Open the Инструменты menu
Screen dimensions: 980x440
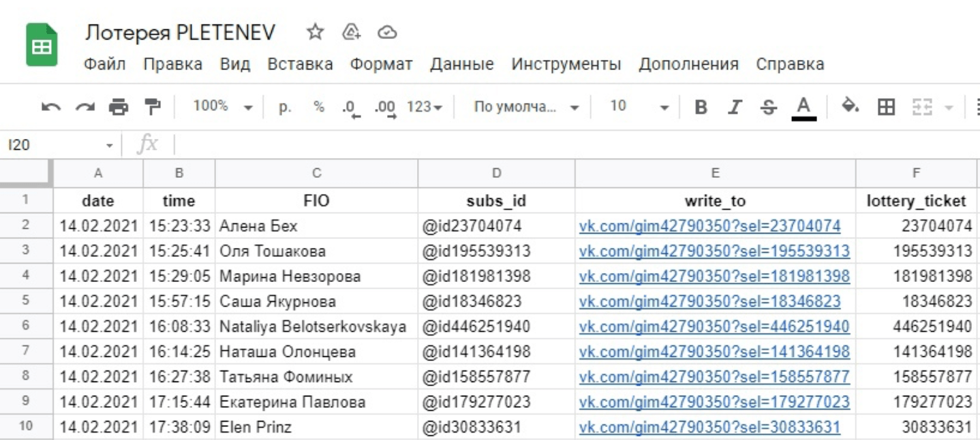coord(566,64)
